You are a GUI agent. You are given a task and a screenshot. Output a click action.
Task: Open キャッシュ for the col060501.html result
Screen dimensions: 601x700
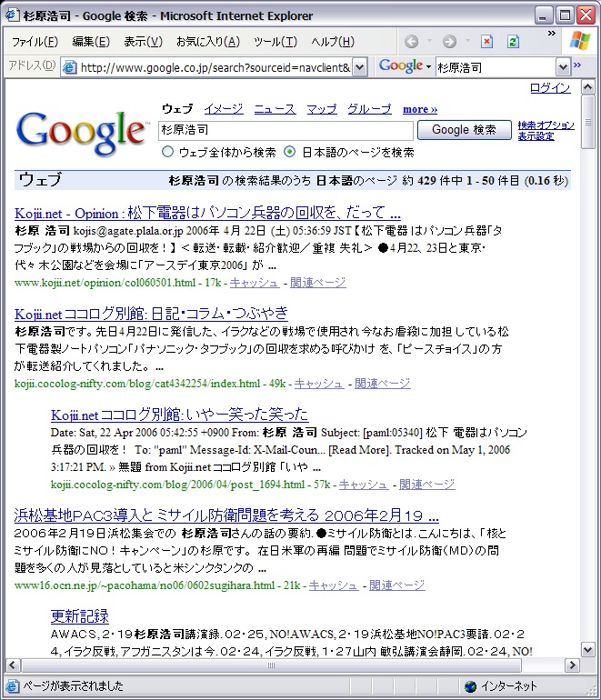pyautogui.click(x=255, y=283)
